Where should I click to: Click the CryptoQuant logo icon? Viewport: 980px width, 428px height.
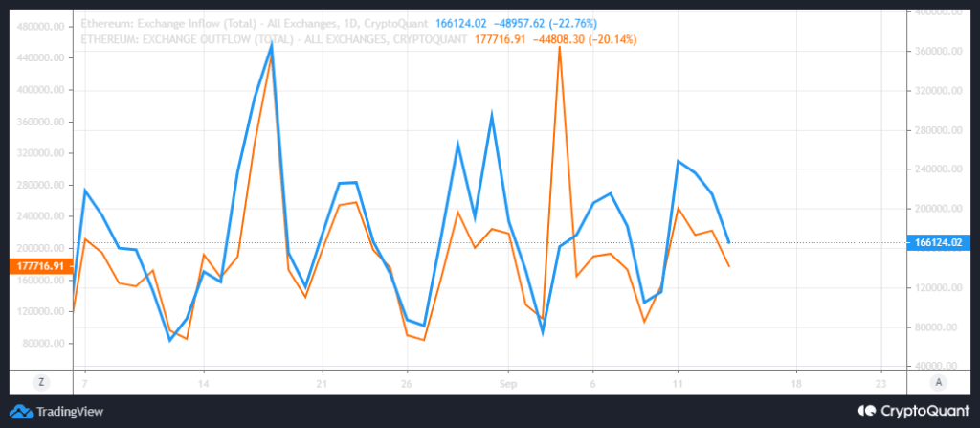coord(866,411)
